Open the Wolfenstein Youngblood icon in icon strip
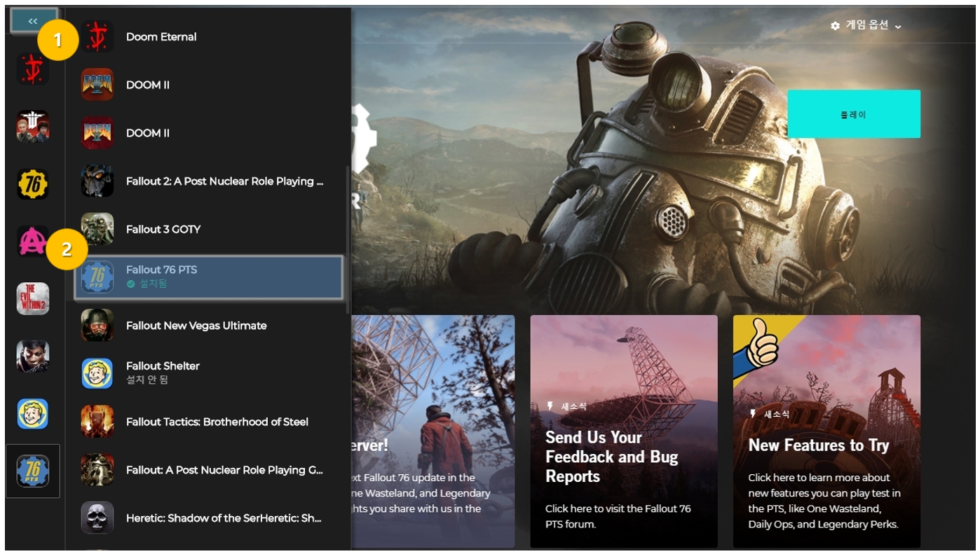This screenshot has width=980, height=554. pos(33,126)
